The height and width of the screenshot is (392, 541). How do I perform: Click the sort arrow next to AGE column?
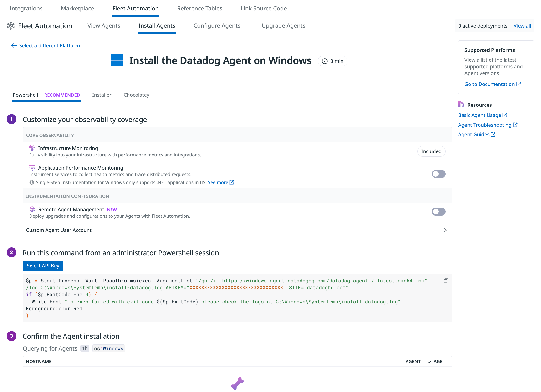click(x=429, y=361)
